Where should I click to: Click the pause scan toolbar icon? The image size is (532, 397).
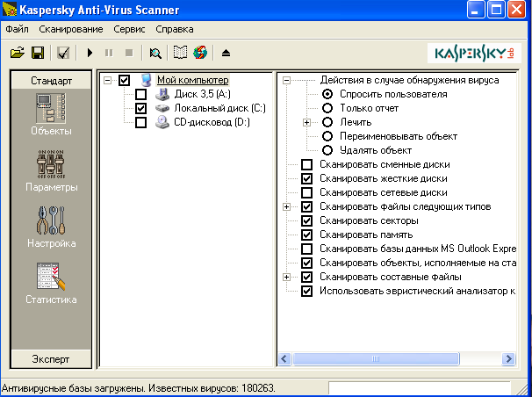109,53
